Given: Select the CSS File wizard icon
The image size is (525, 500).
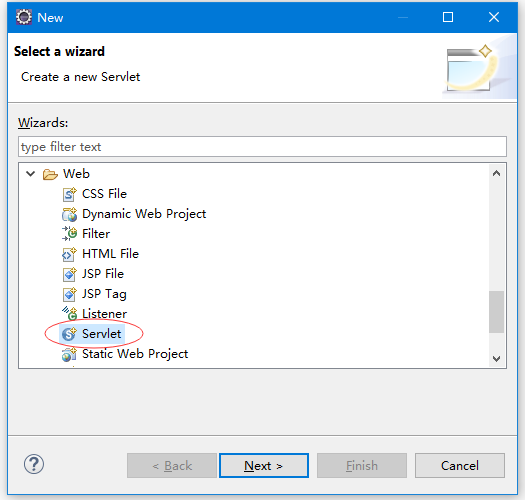Looking at the screenshot, I should [x=69, y=194].
